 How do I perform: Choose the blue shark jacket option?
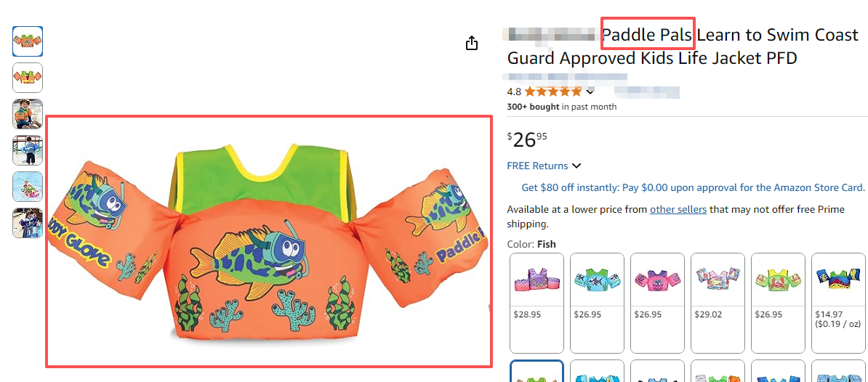pos(597,303)
